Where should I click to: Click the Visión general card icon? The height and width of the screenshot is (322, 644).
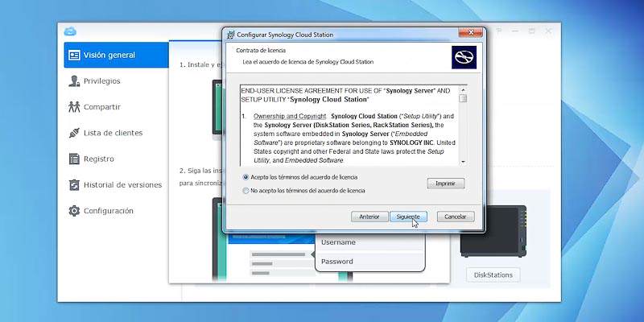pos(74,55)
